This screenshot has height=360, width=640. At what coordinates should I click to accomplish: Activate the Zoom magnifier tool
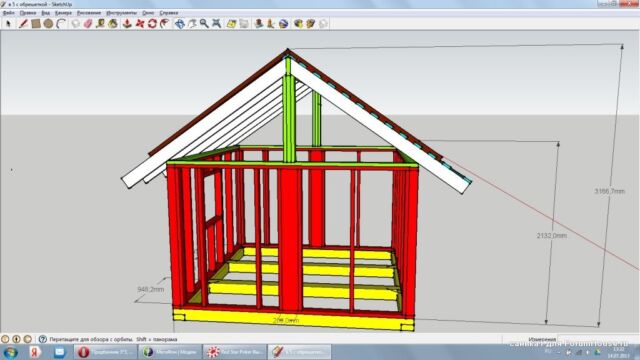(204, 24)
